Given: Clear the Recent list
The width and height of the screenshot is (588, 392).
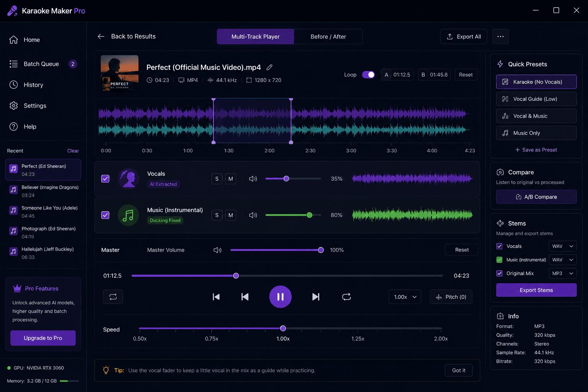Looking at the screenshot, I should [73, 151].
